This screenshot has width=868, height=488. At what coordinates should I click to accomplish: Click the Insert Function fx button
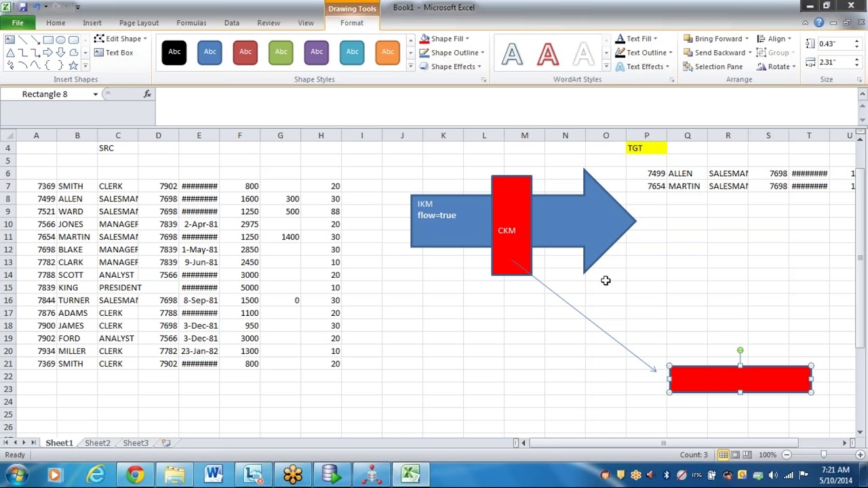click(147, 94)
